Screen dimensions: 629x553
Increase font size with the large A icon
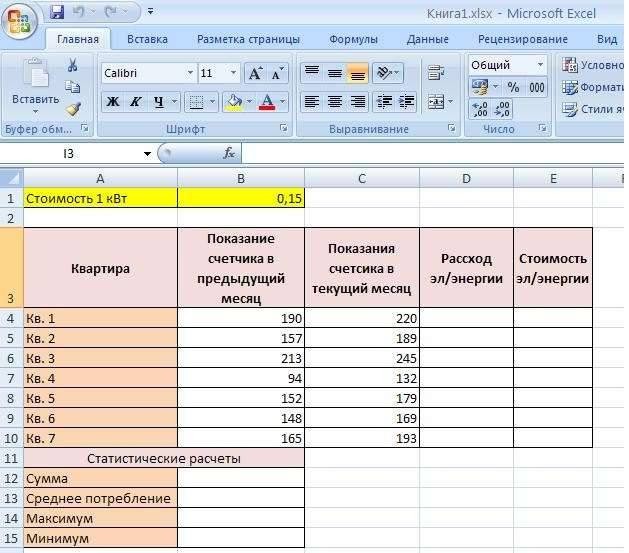pyautogui.click(x=255, y=74)
